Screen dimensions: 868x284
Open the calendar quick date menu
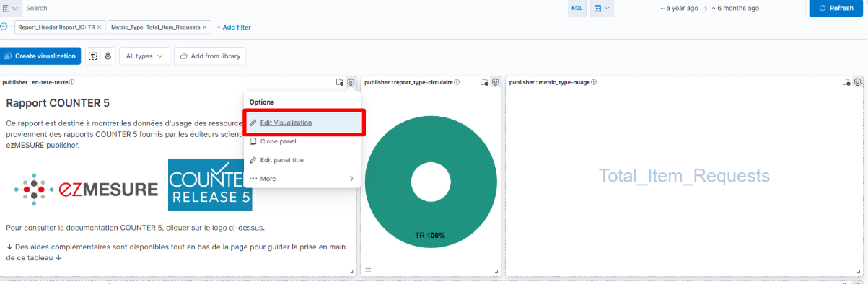pyautogui.click(x=602, y=8)
